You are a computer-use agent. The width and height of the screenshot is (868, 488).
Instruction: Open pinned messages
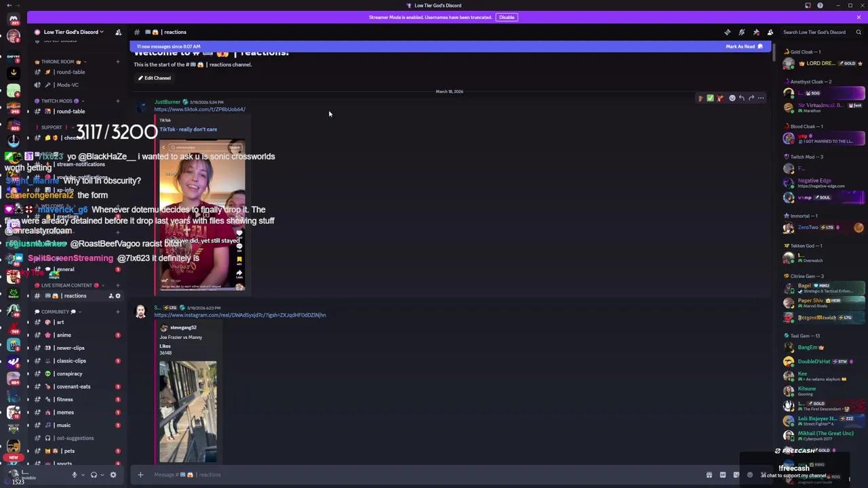point(756,32)
